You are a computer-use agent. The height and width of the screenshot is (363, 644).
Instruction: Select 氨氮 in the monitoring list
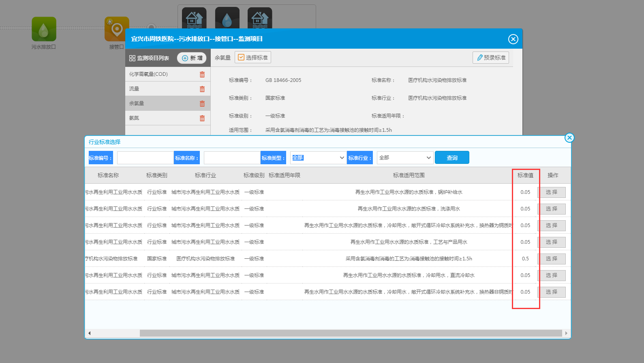click(x=168, y=118)
